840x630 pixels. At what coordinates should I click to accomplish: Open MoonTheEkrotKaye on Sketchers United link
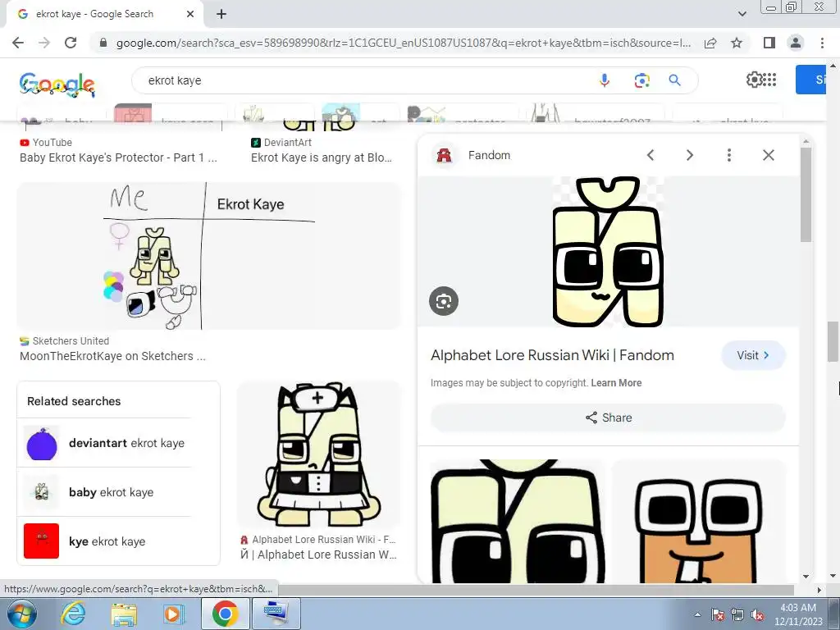tap(112, 356)
